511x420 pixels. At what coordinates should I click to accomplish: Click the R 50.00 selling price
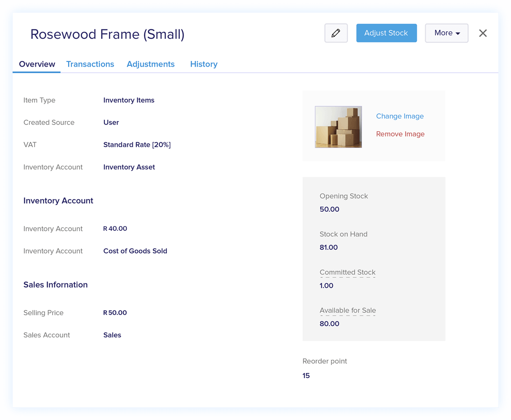pos(115,313)
